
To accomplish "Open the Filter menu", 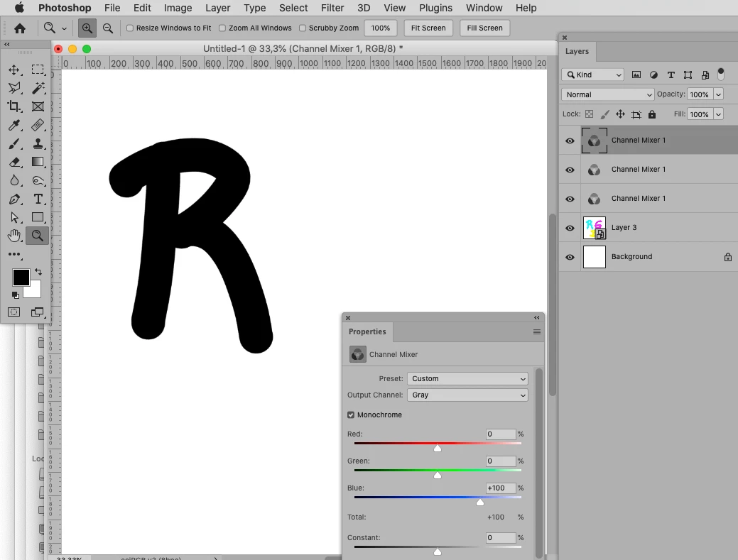I will pyautogui.click(x=332, y=8).
